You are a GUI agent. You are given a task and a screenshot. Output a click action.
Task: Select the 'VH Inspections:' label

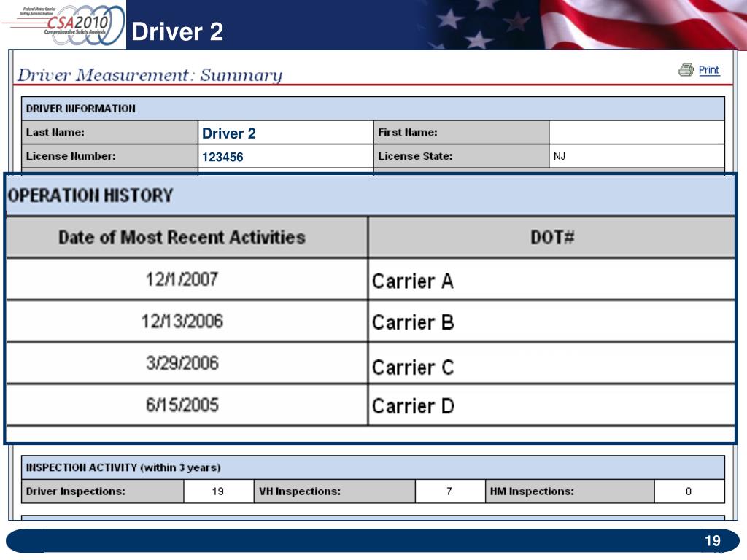pos(300,491)
